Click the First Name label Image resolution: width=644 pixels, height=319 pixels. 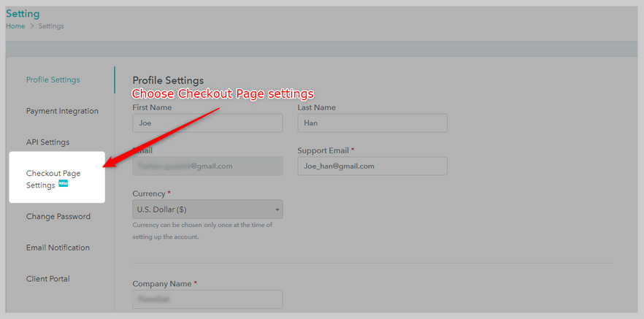click(152, 107)
